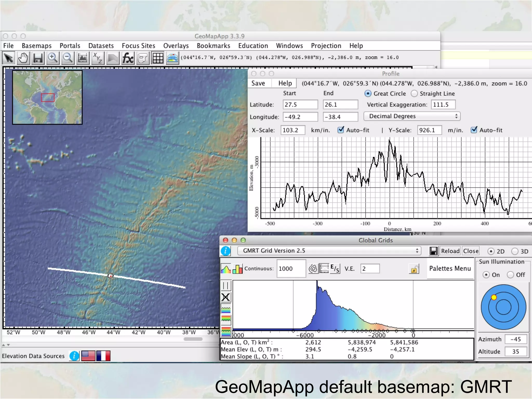Click the Y-Scale value field

tap(429, 130)
